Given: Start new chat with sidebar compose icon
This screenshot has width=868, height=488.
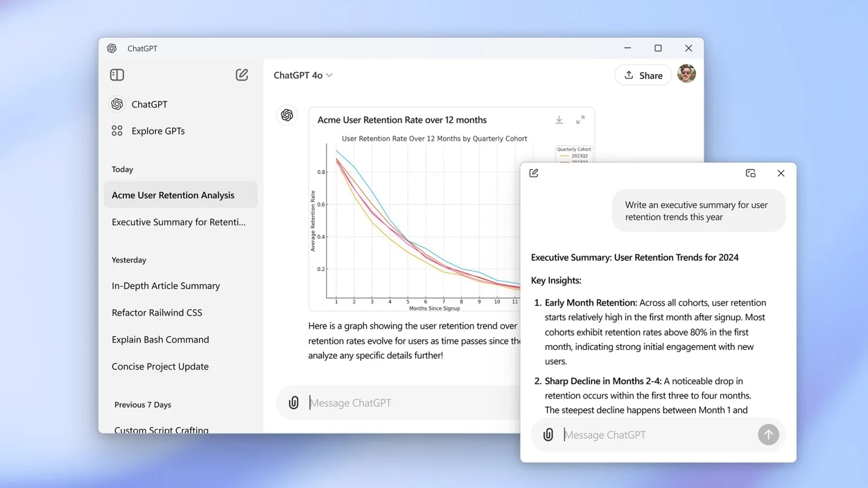Looking at the screenshot, I should point(242,75).
